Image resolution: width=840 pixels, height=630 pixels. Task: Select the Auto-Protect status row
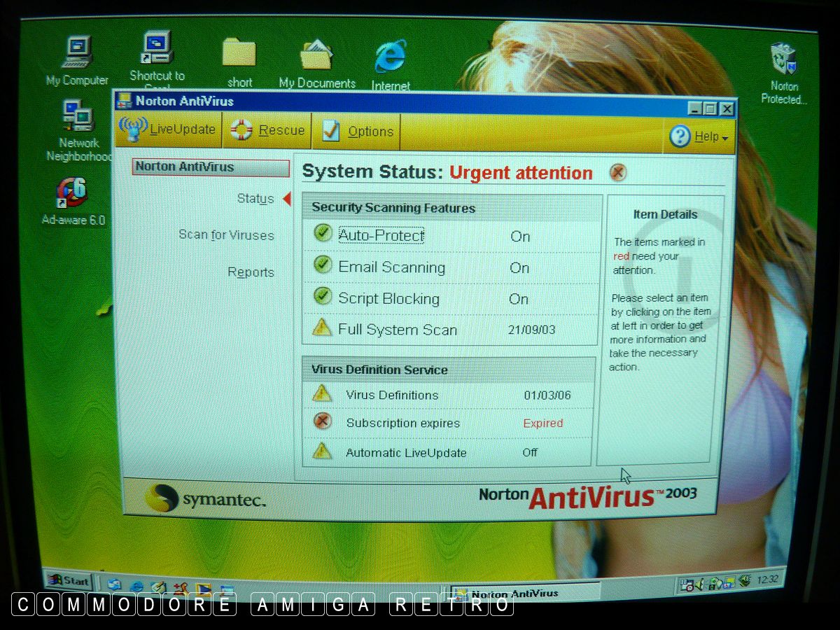381,236
